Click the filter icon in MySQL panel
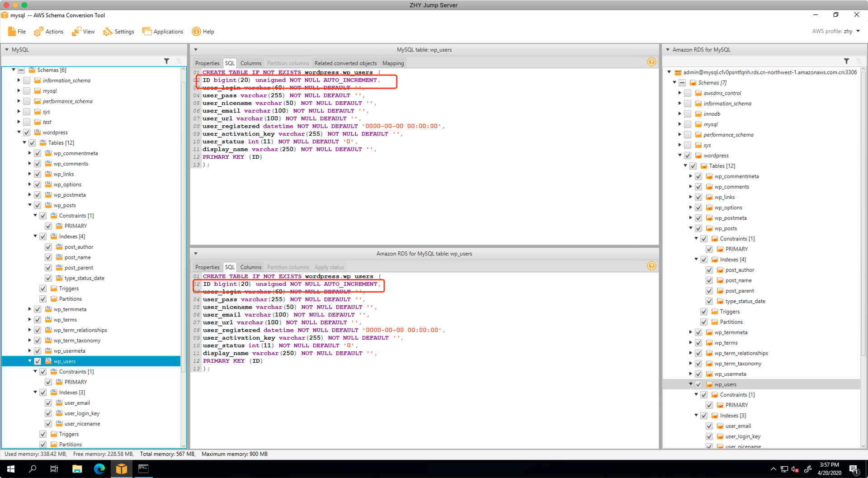This screenshot has width=868, height=478. (166, 61)
